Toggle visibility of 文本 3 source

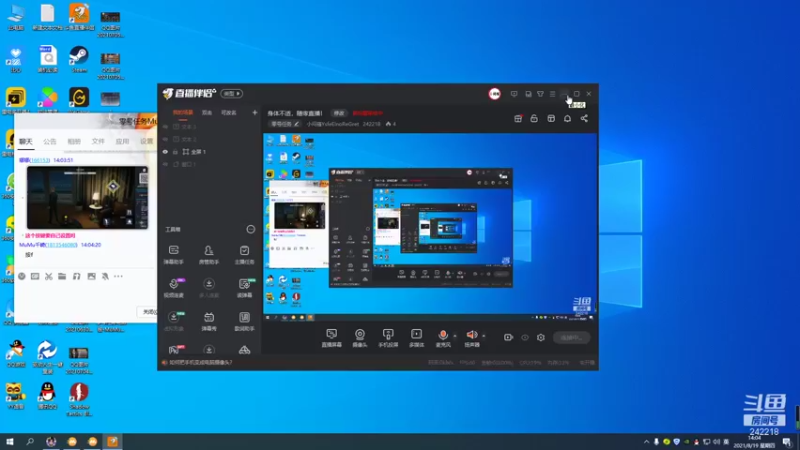pos(165,127)
